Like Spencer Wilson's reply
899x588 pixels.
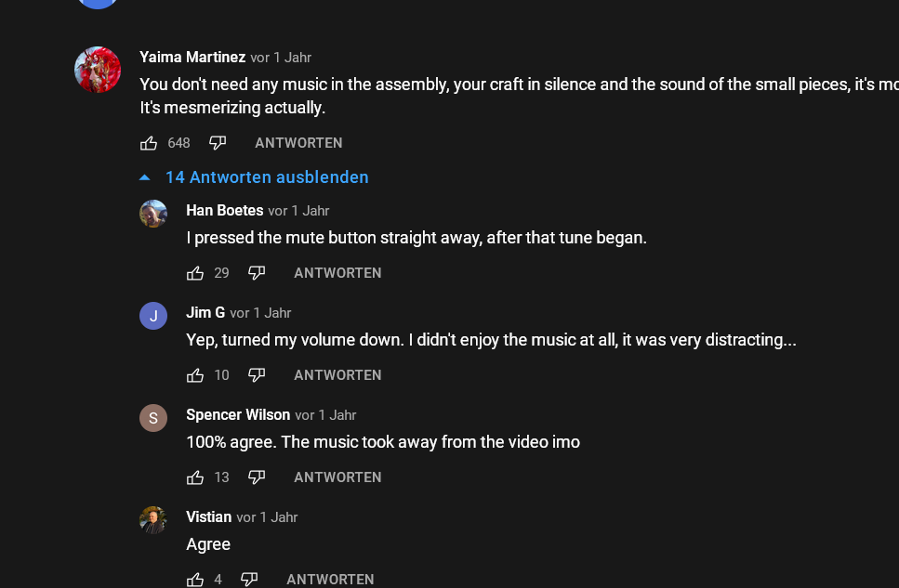coord(195,477)
